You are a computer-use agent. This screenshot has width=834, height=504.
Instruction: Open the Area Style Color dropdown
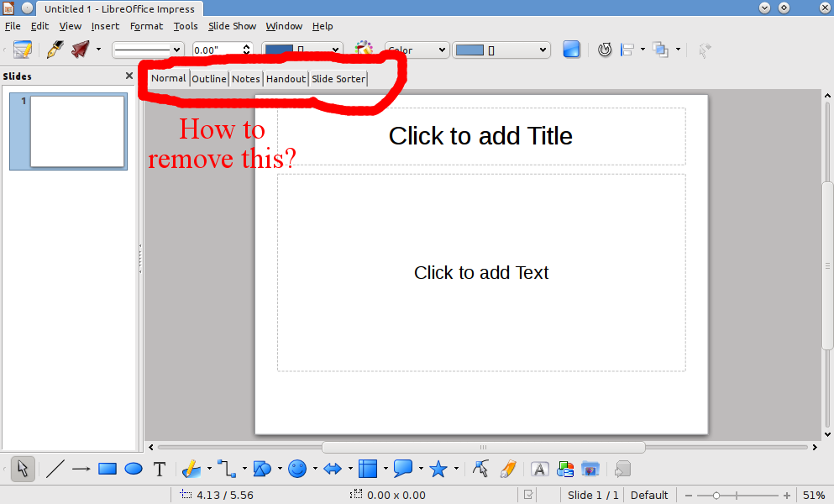[x=417, y=50]
